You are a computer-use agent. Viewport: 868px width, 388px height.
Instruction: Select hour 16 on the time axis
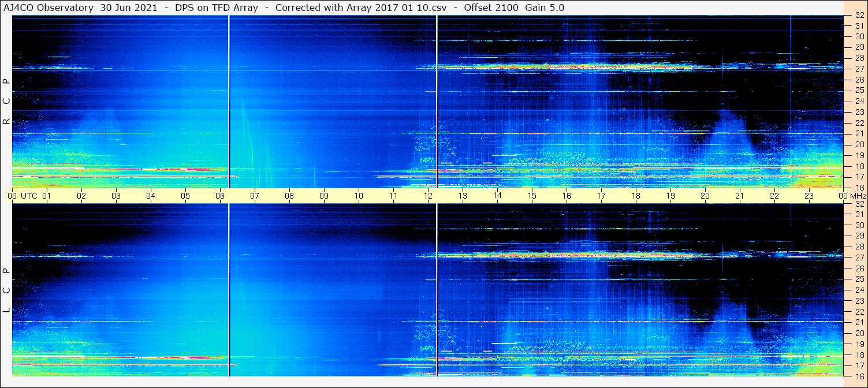click(x=567, y=196)
